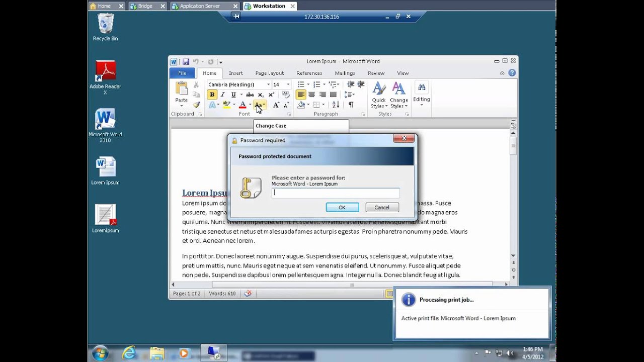Toggle Underline formatting
Viewport: 644px width, 362px height.
pos(233,95)
